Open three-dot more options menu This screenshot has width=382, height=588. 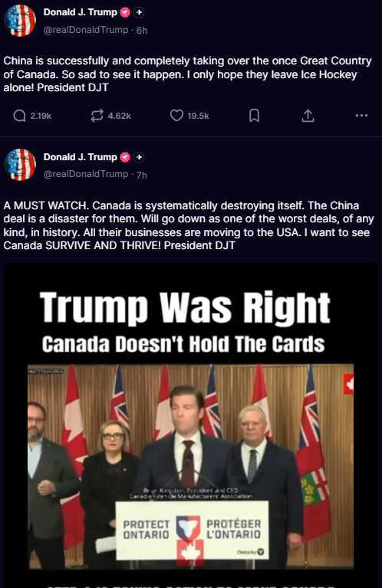coord(361,116)
